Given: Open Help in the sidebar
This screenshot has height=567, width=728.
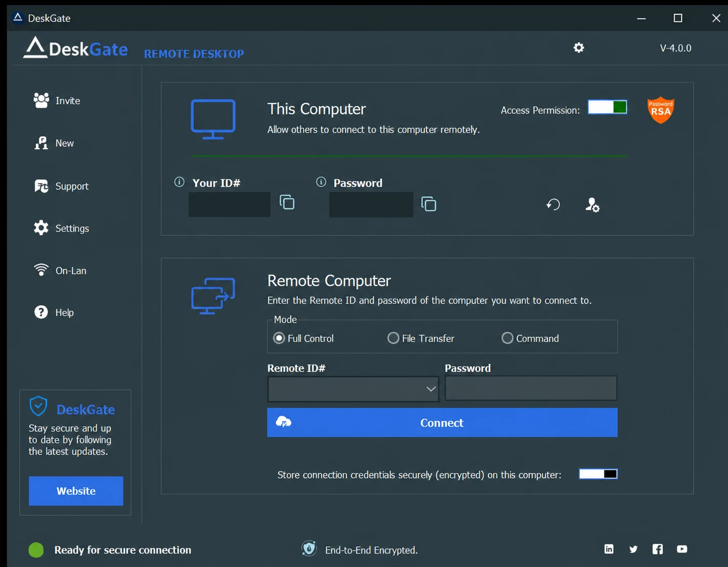Looking at the screenshot, I should 54,312.
